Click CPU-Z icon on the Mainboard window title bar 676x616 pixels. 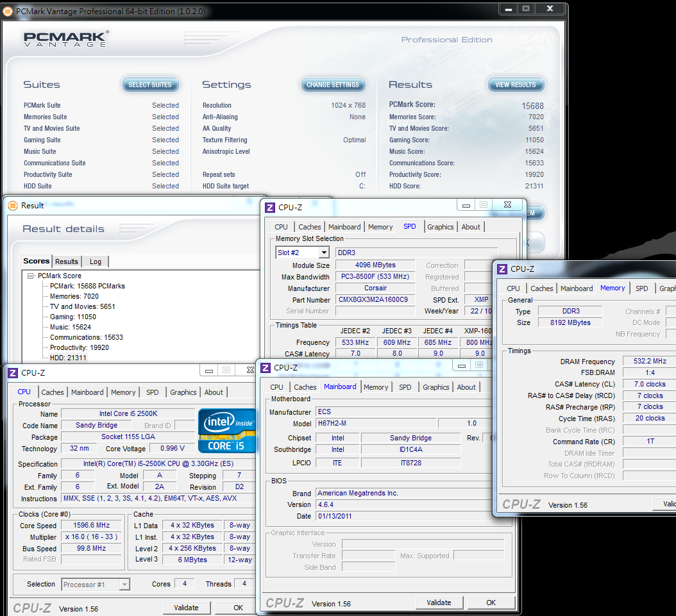[266, 367]
